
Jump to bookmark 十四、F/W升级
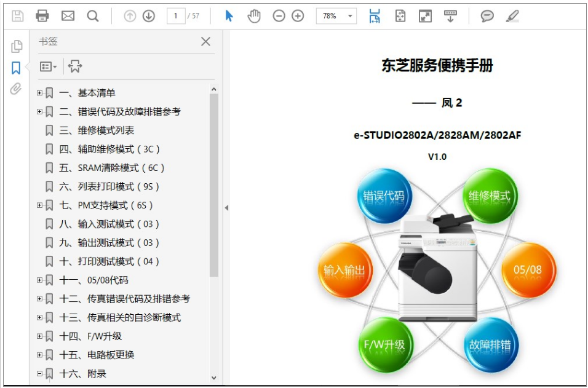90,336
